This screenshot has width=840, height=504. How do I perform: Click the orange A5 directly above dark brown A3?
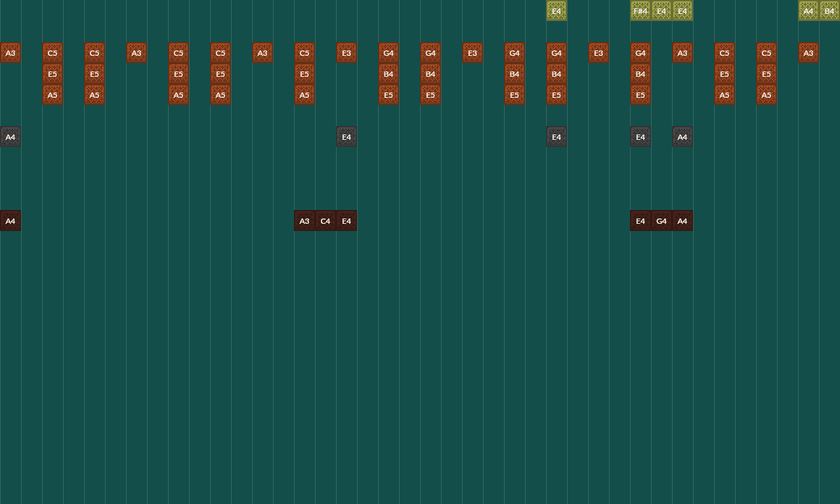click(x=304, y=94)
